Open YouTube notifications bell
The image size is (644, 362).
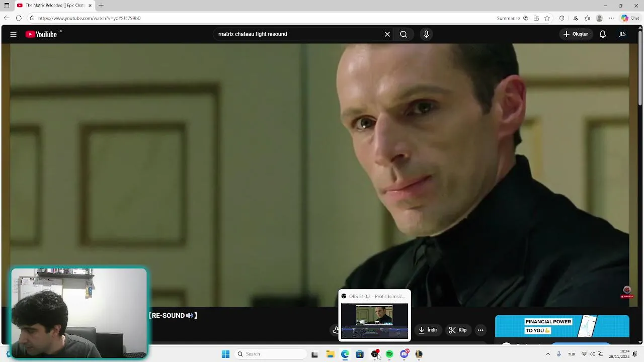(603, 34)
